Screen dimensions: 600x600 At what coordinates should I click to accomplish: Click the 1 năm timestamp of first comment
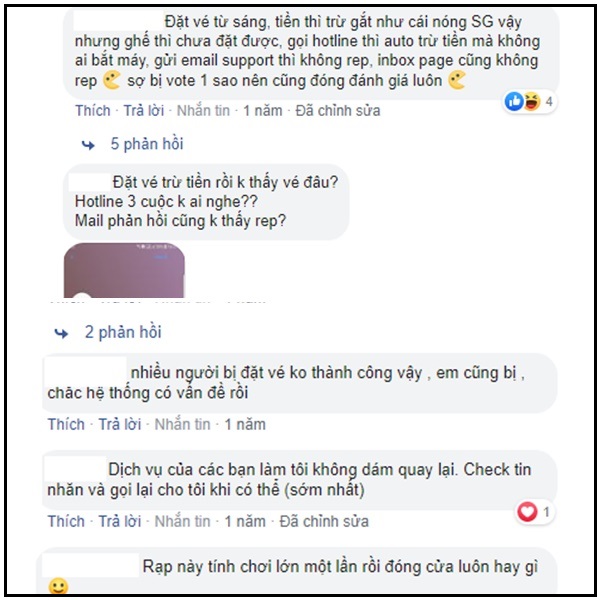click(x=263, y=111)
